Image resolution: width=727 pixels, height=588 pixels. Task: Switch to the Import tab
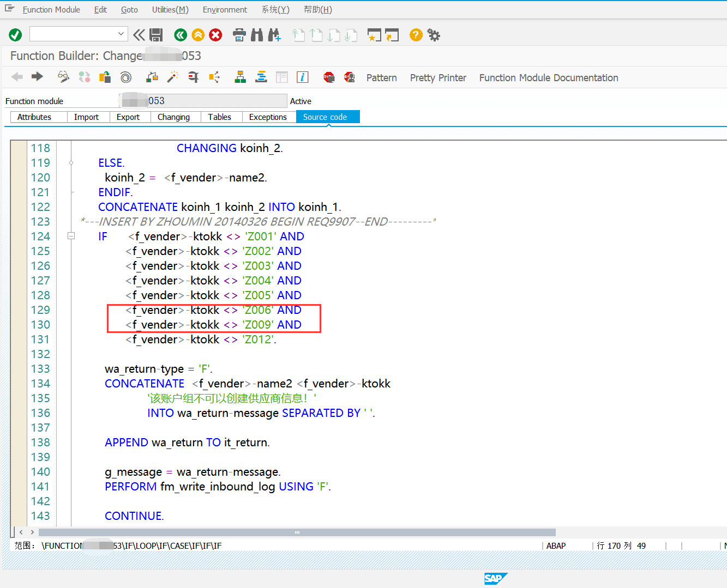point(88,117)
